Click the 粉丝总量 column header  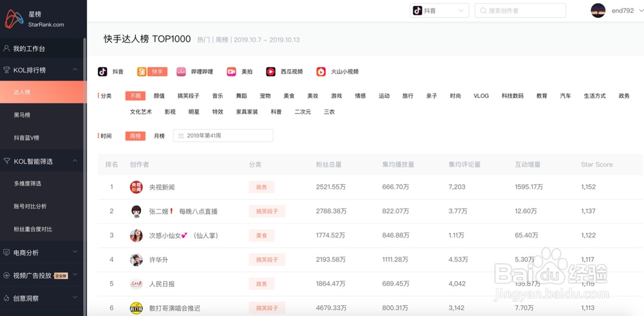coord(329,165)
